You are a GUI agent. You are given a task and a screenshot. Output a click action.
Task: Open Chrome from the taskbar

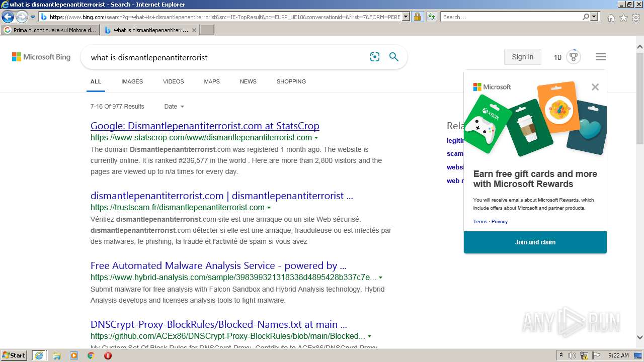click(91, 355)
